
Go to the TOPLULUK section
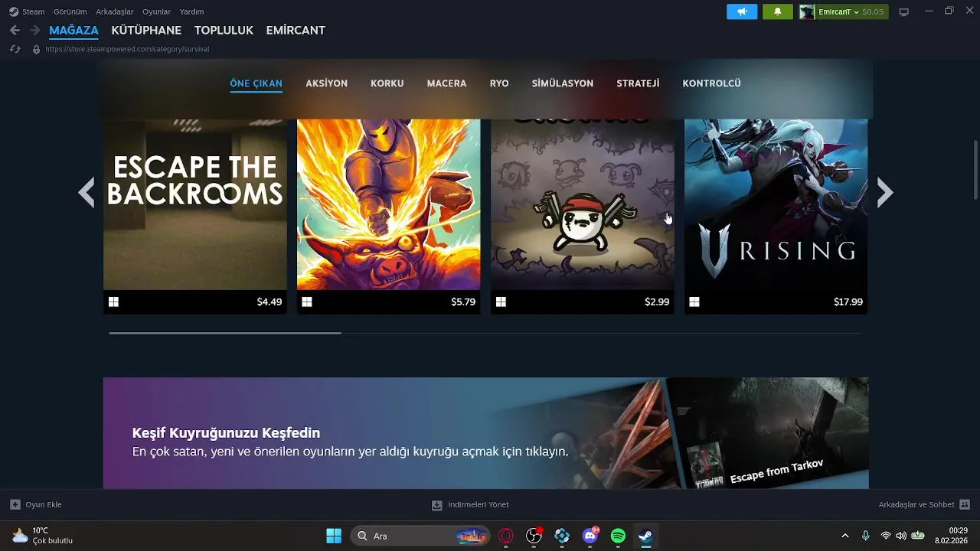click(x=224, y=31)
